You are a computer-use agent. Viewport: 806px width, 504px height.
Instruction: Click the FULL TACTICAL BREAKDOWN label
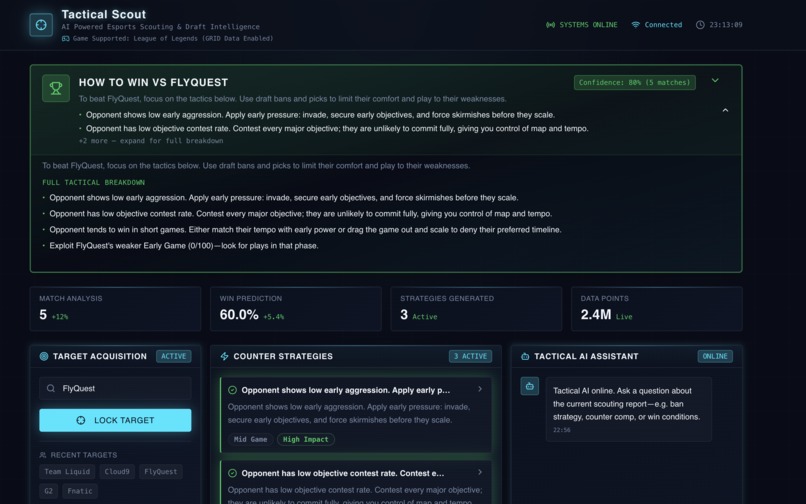coord(94,183)
